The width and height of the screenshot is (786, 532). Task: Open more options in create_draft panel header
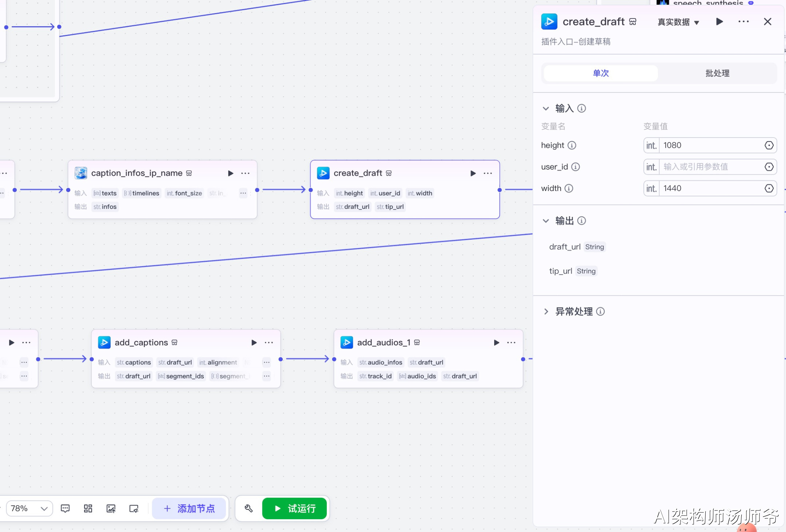743,21
